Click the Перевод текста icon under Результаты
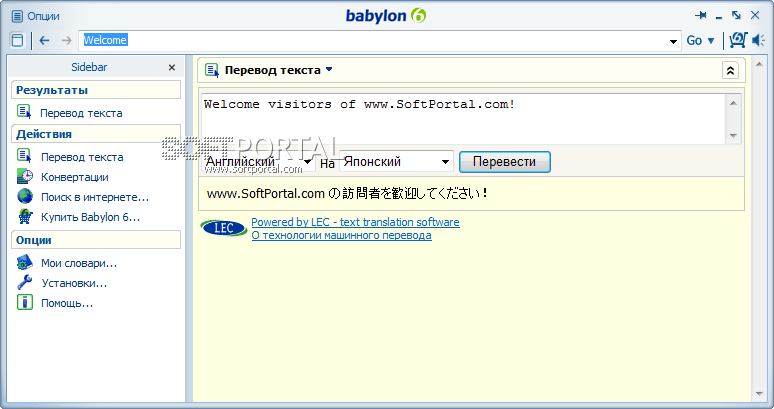 (x=24, y=112)
